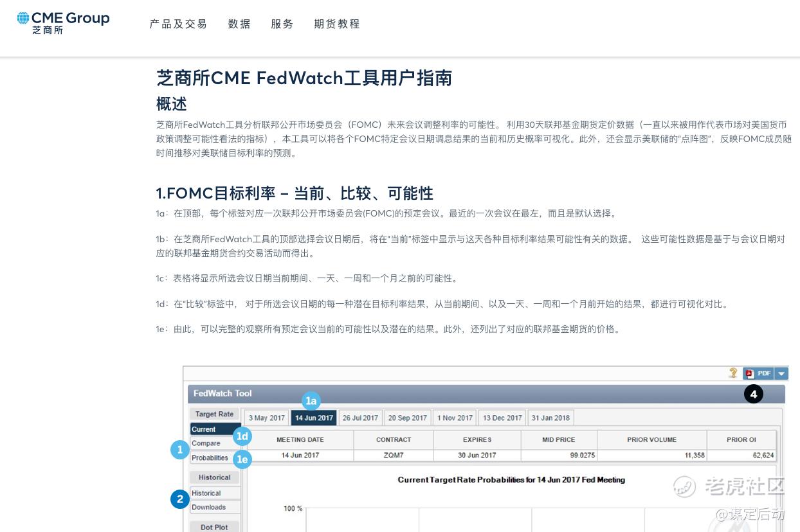Open the Current target rate view

click(x=215, y=429)
